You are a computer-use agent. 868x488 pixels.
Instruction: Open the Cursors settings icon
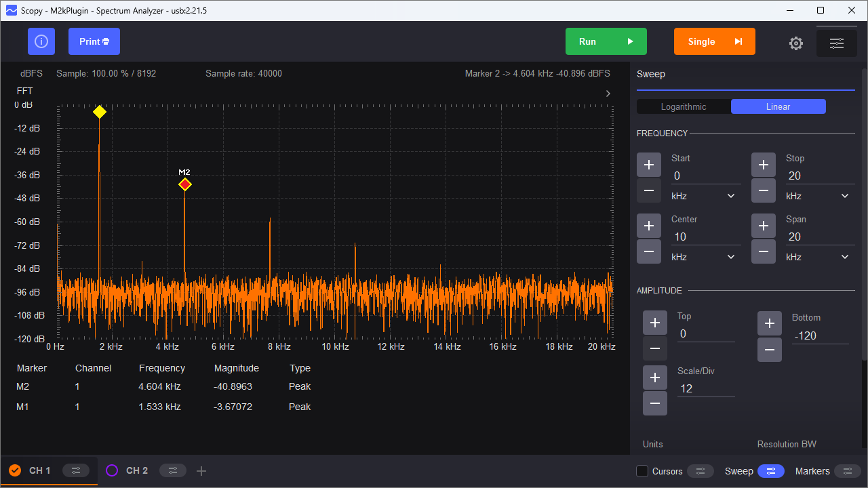tap(701, 470)
